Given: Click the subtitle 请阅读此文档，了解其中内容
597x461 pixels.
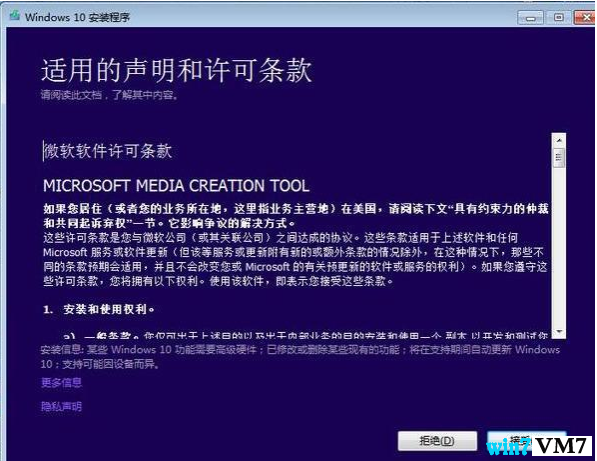Looking at the screenshot, I should pos(110,94).
